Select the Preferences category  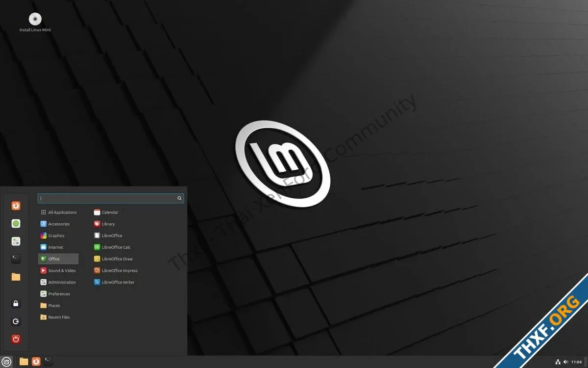tap(58, 294)
